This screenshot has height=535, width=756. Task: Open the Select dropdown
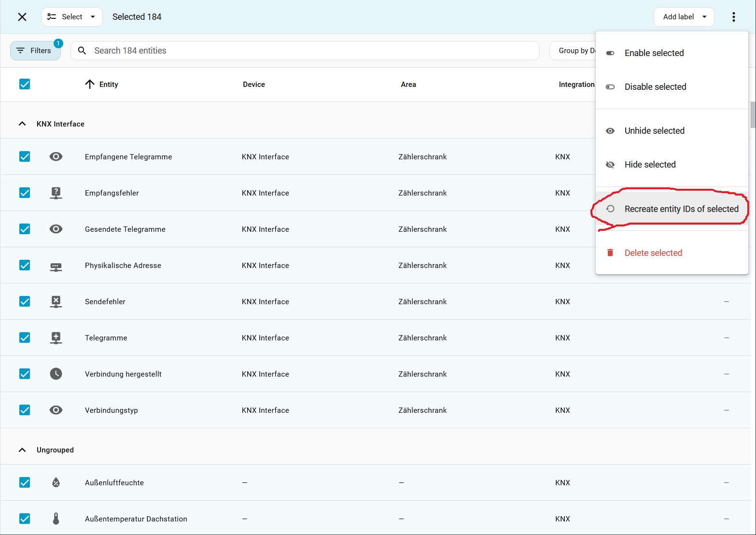(72, 17)
